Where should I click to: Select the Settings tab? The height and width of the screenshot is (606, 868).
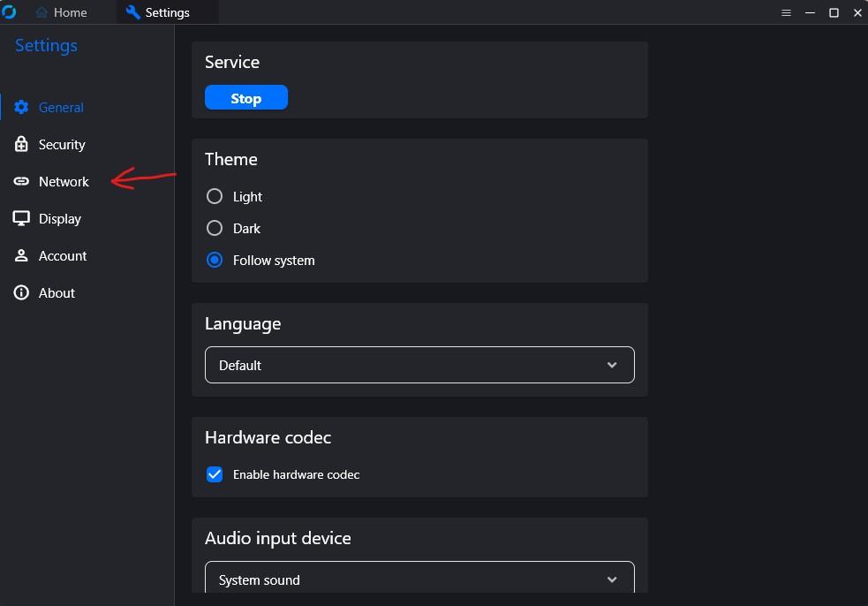click(x=166, y=12)
